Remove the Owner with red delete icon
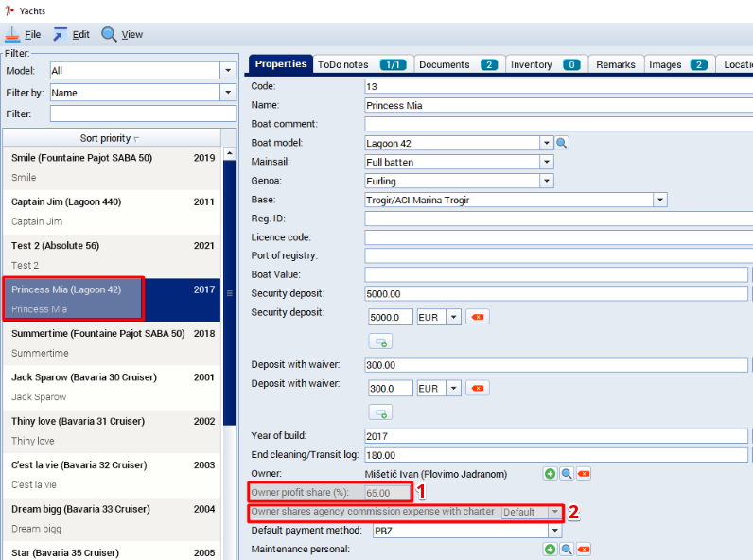This screenshot has width=753, height=560. coord(584,474)
